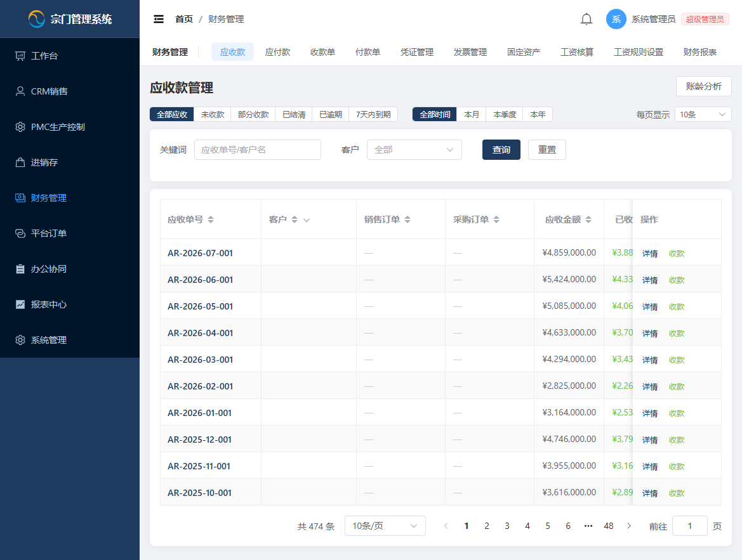Select 本月 time filter
The image size is (742, 560).
472,114
